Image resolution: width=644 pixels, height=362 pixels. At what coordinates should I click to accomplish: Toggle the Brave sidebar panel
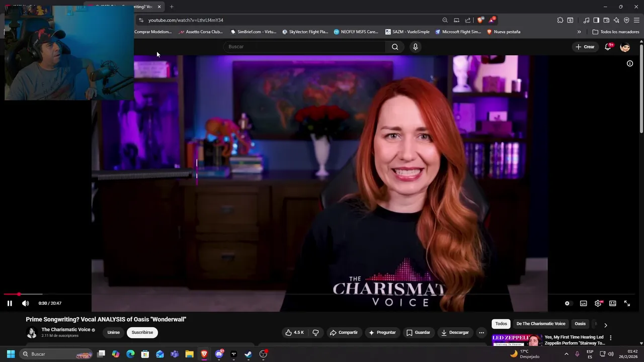pos(596,20)
